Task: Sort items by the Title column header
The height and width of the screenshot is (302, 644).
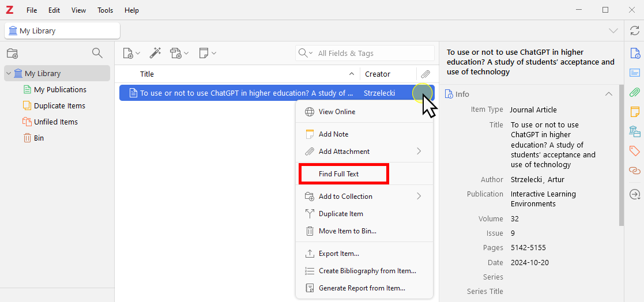Action: pyautogui.click(x=147, y=74)
